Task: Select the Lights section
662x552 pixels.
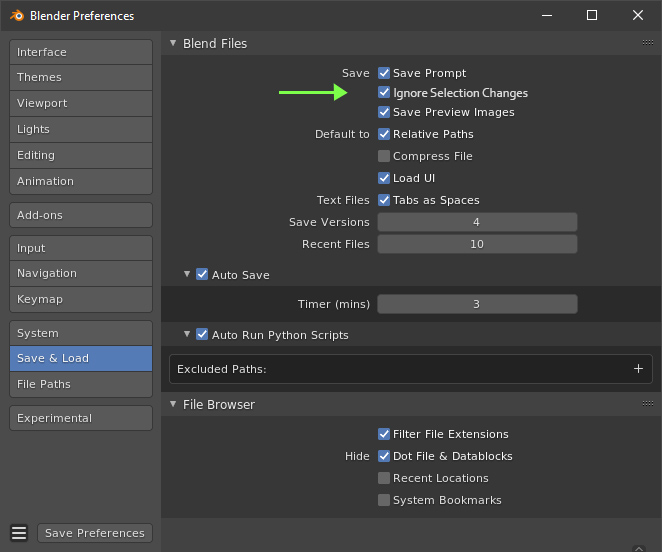Action: [81, 129]
